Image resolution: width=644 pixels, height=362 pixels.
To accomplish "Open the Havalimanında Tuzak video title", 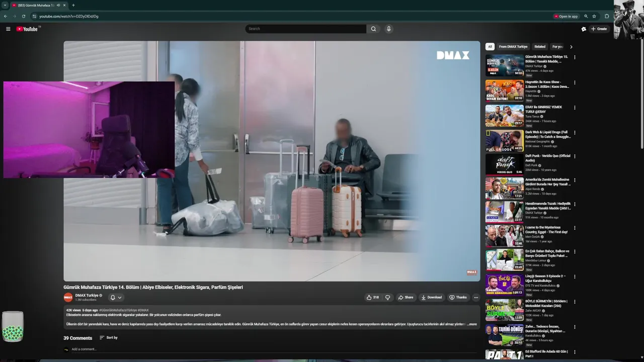I will [x=548, y=206].
